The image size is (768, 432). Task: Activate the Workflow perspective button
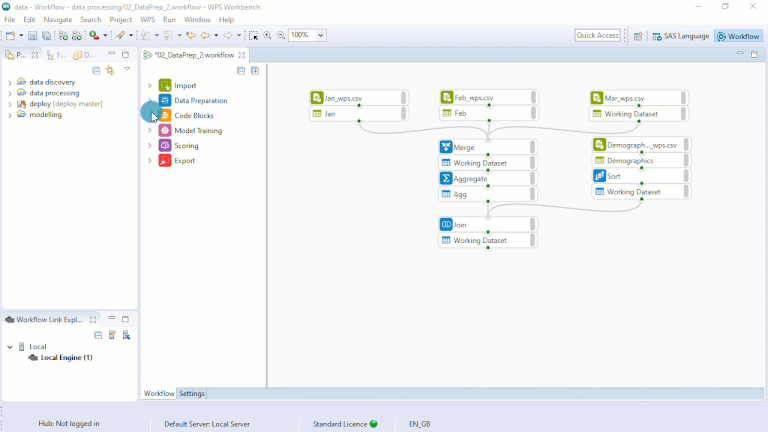(x=739, y=36)
